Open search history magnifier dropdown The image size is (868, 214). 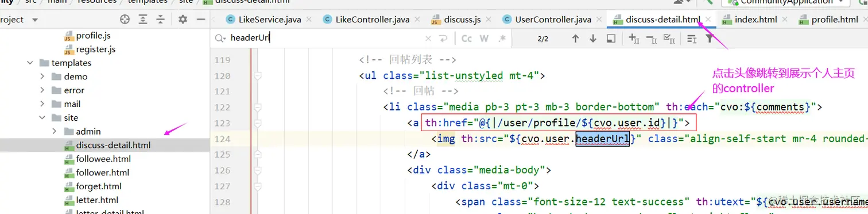(x=220, y=39)
